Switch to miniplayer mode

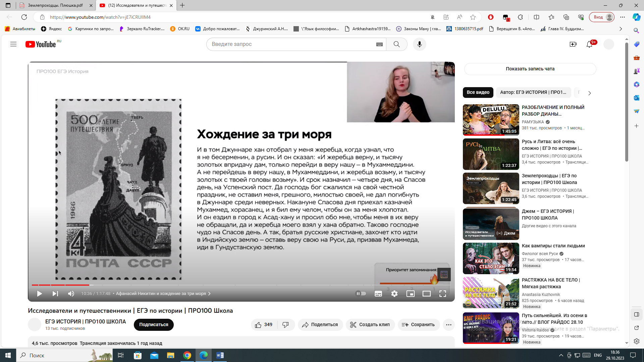point(411,294)
